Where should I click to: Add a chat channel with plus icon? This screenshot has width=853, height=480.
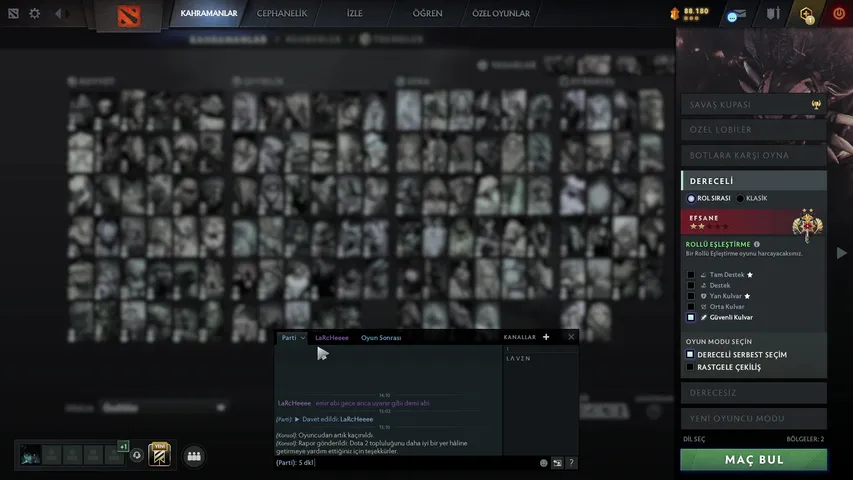[546, 337]
